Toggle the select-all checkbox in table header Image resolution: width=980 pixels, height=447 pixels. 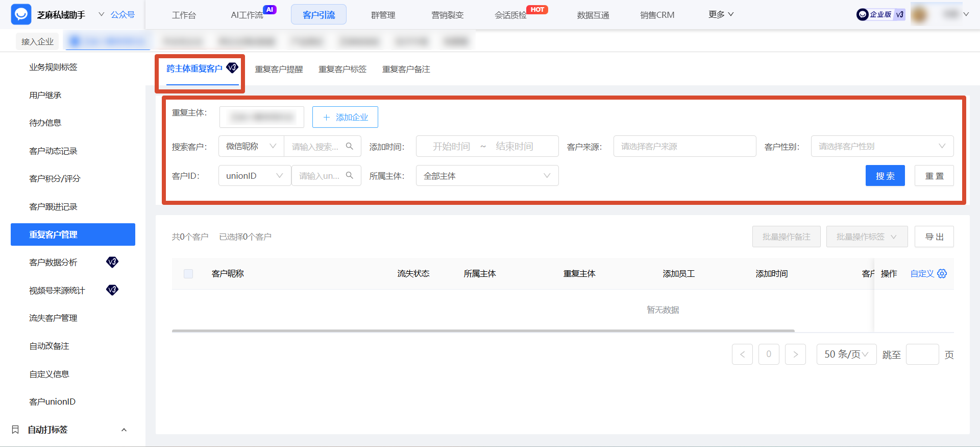pos(188,273)
